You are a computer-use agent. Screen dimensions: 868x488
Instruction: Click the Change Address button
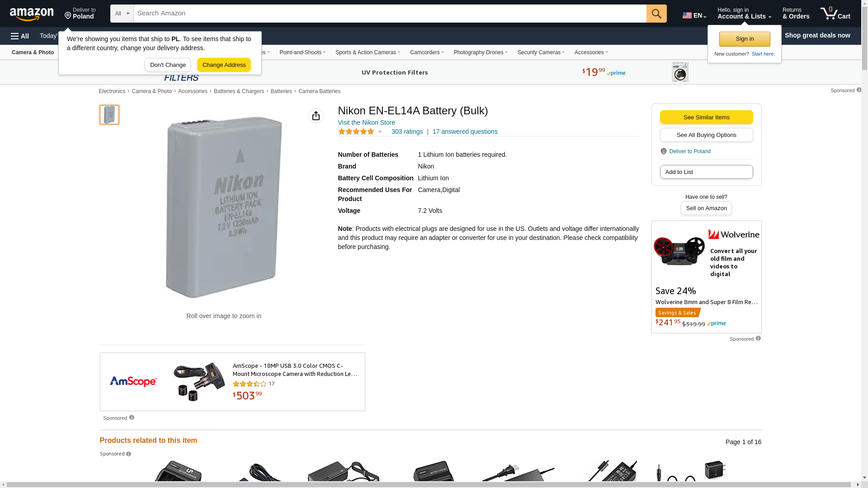[224, 65]
